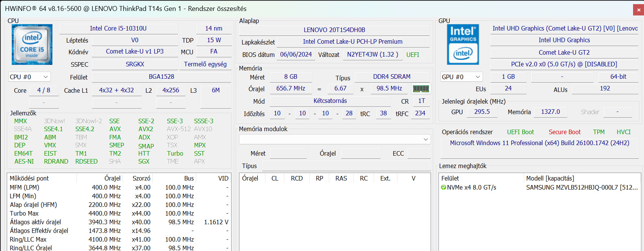Click the HVCI status label
Viewport: 644px width, 251px height.
coord(624,132)
